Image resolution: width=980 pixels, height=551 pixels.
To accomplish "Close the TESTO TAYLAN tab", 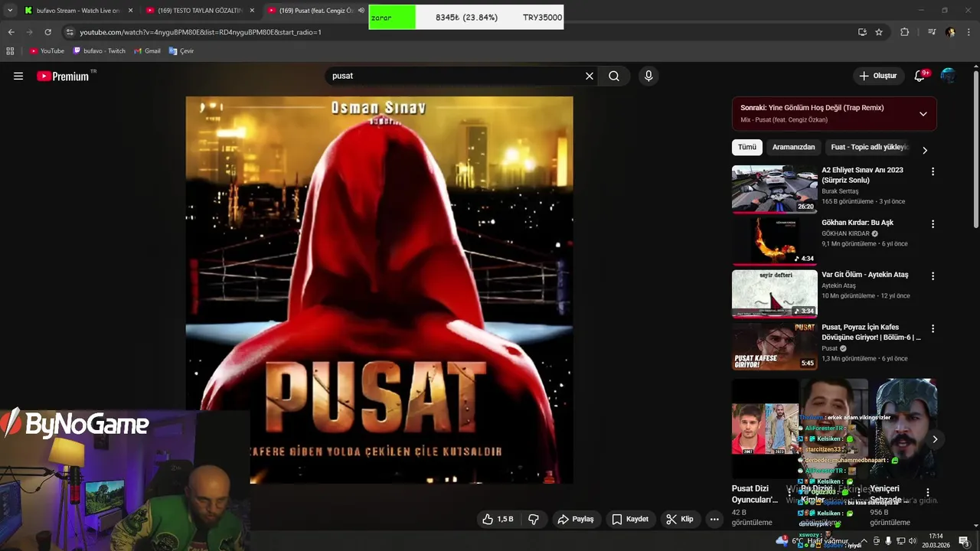I will [x=252, y=11].
